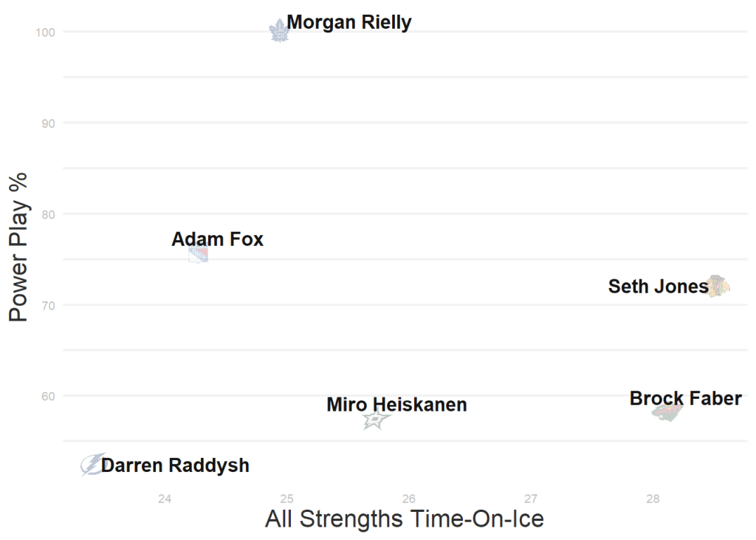Select the Minnesota Wild logo data point
Viewport: 756px width, 540px height.
pyautogui.click(x=667, y=412)
